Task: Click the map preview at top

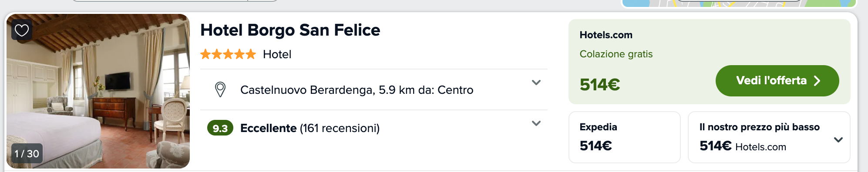Action: pos(739,3)
